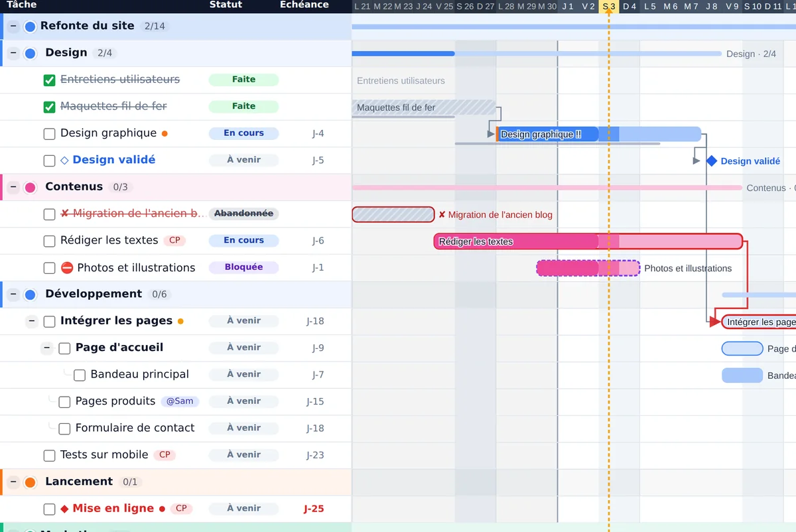
Task: Tick the Formulaire de contact checkbox
Action: 64,429
